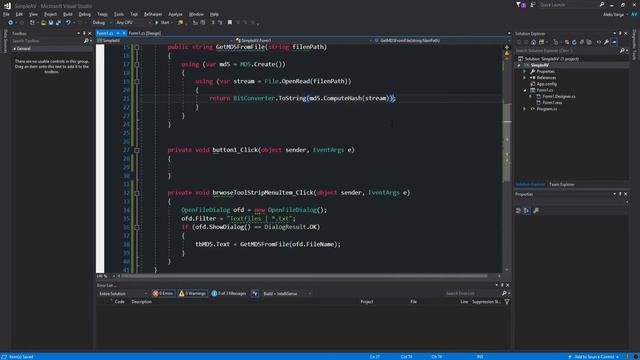
Task: Start debugging with the Start button
Action: (x=162, y=22)
